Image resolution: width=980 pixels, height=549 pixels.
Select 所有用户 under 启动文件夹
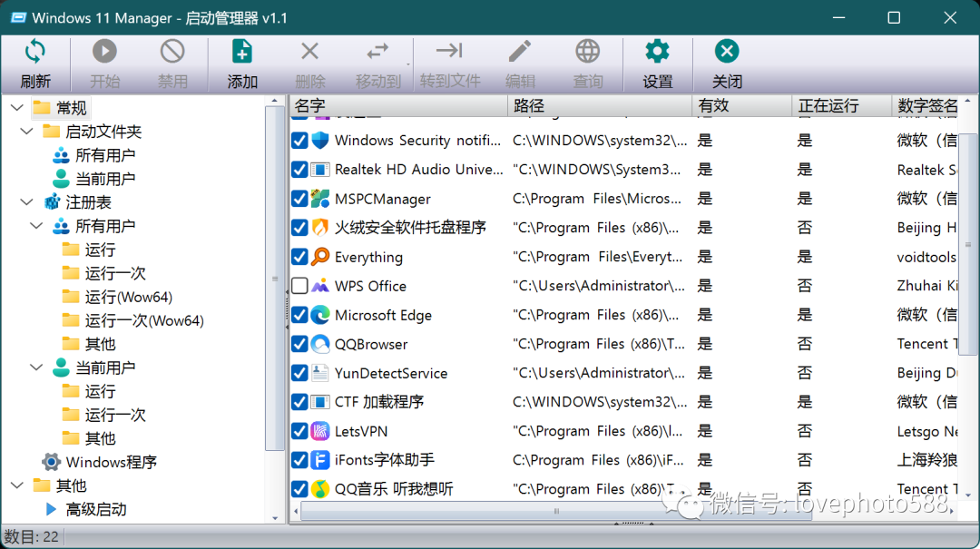pyautogui.click(x=105, y=155)
